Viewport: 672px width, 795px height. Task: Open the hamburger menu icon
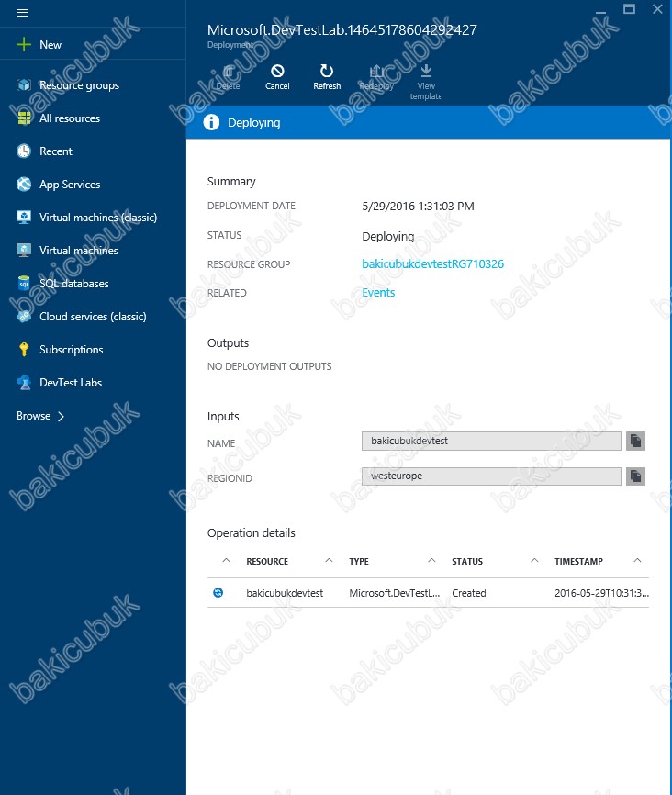coord(22,13)
